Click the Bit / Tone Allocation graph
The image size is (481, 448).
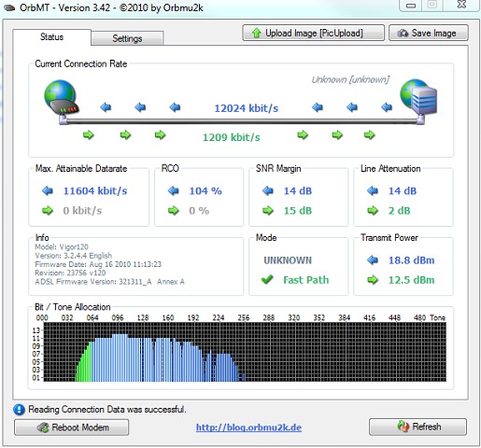pyautogui.click(x=245, y=352)
